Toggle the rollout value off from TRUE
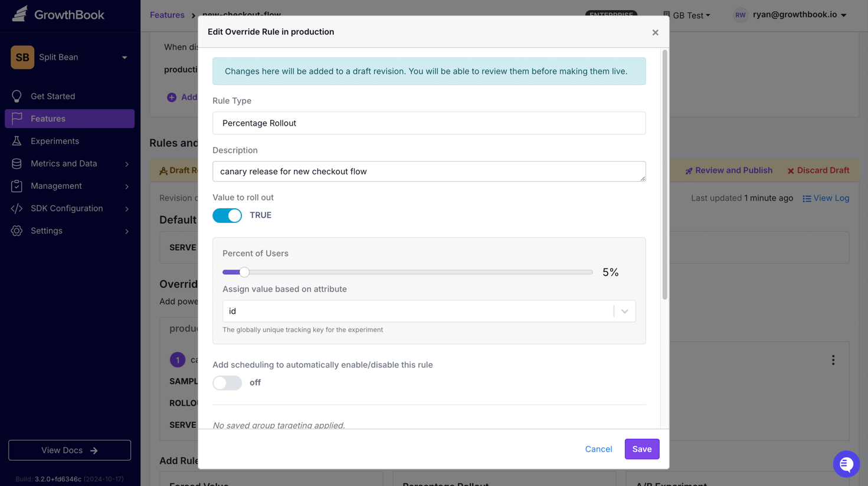 (x=227, y=216)
